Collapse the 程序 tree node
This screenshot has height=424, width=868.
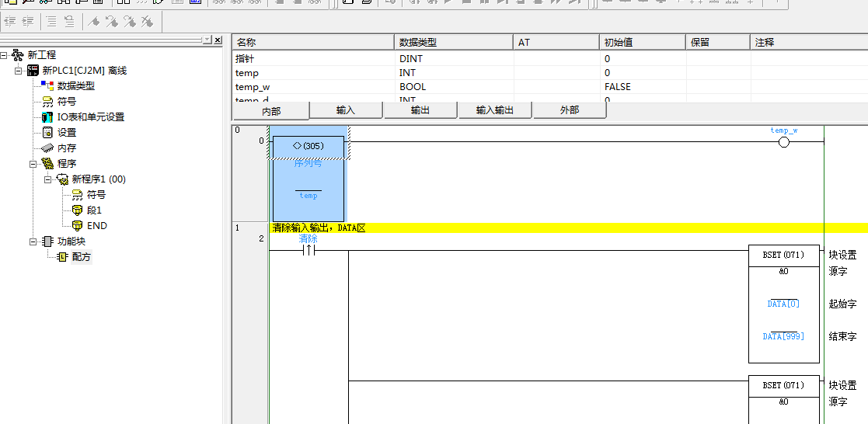click(x=33, y=164)
